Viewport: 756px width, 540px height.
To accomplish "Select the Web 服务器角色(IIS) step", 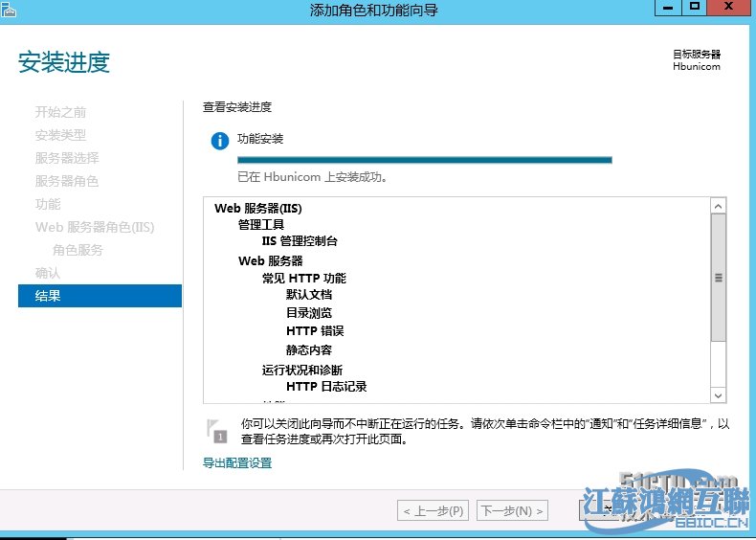I will (x=95, y=227).
